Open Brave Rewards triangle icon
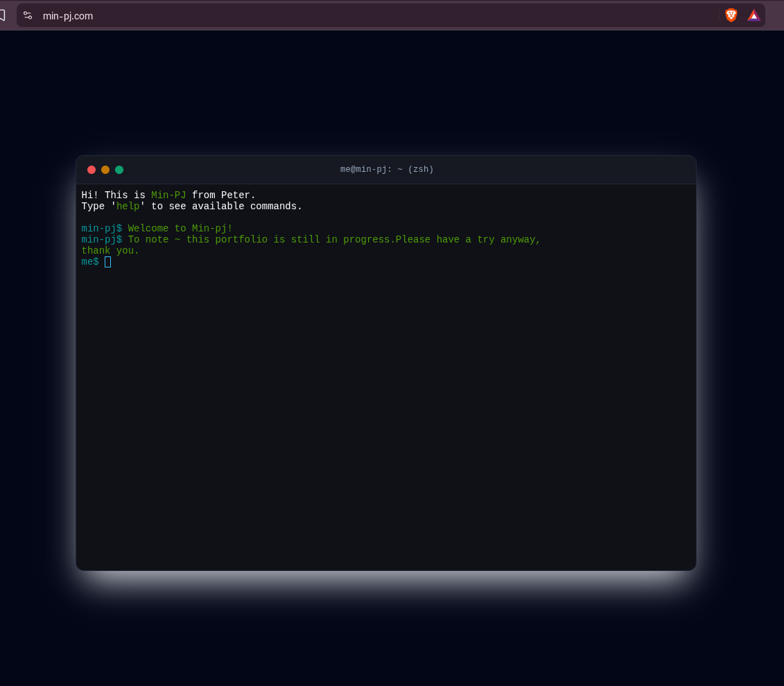This screenshot has height=686, width=784. tap(753, 15)
